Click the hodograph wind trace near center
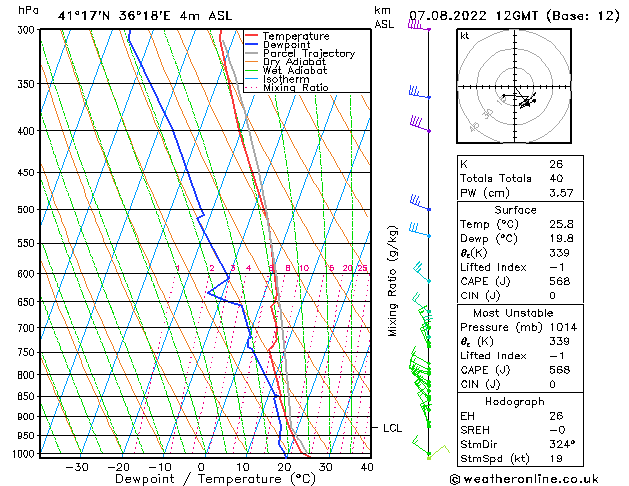 522,99
